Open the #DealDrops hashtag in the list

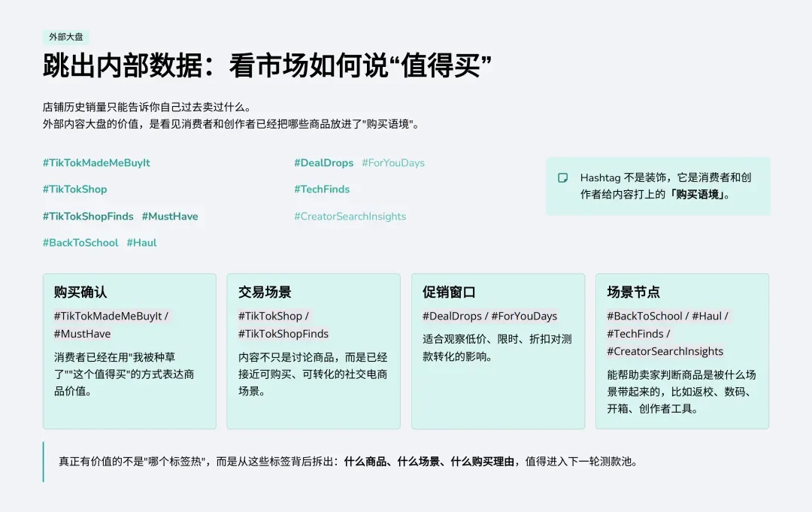coord(323,162)
